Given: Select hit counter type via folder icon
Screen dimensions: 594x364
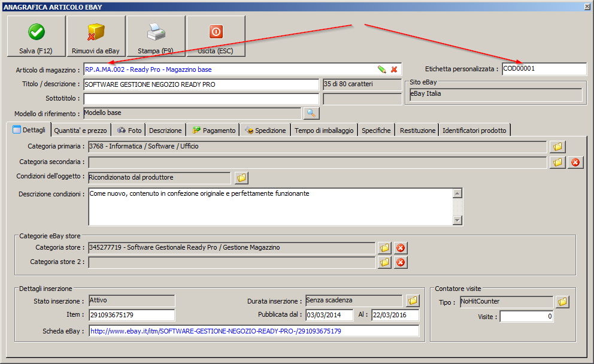Looking at the screenshot, I should tap(562, 302).
